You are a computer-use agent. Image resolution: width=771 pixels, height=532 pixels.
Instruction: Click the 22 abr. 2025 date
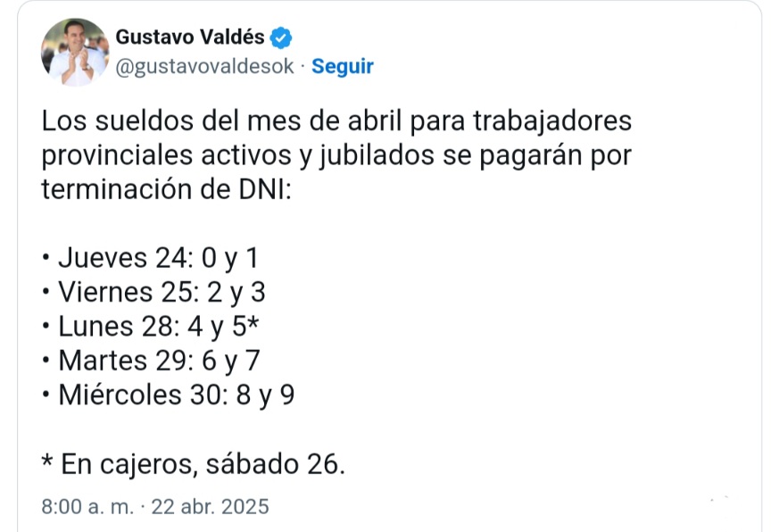coord(211,508)
